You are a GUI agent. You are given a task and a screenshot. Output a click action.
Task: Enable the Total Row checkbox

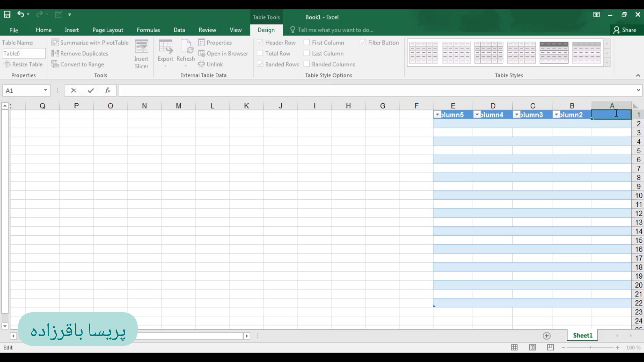coord(260,53)
